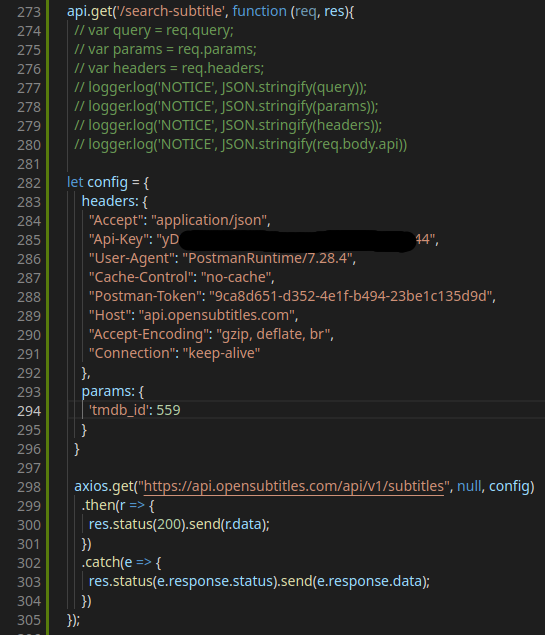Click the closing '});' on line 305
Image resolution: width=545 pixels, height=635 pixels.
73,620
